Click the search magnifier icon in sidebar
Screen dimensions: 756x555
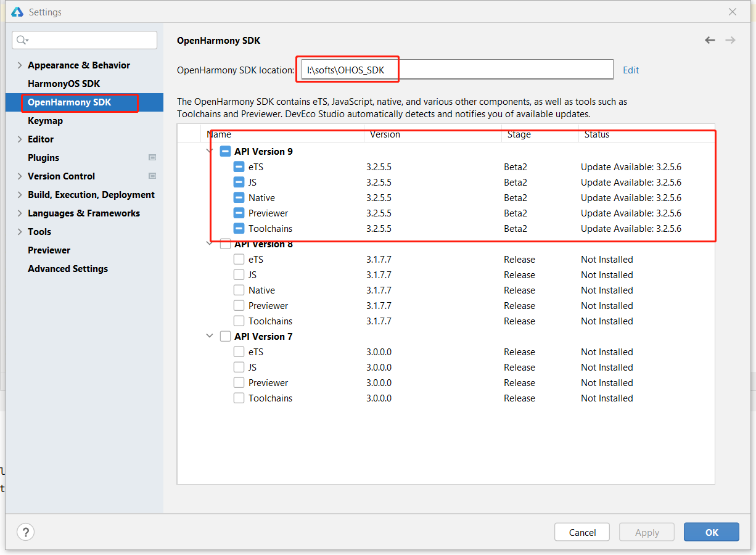22,40
